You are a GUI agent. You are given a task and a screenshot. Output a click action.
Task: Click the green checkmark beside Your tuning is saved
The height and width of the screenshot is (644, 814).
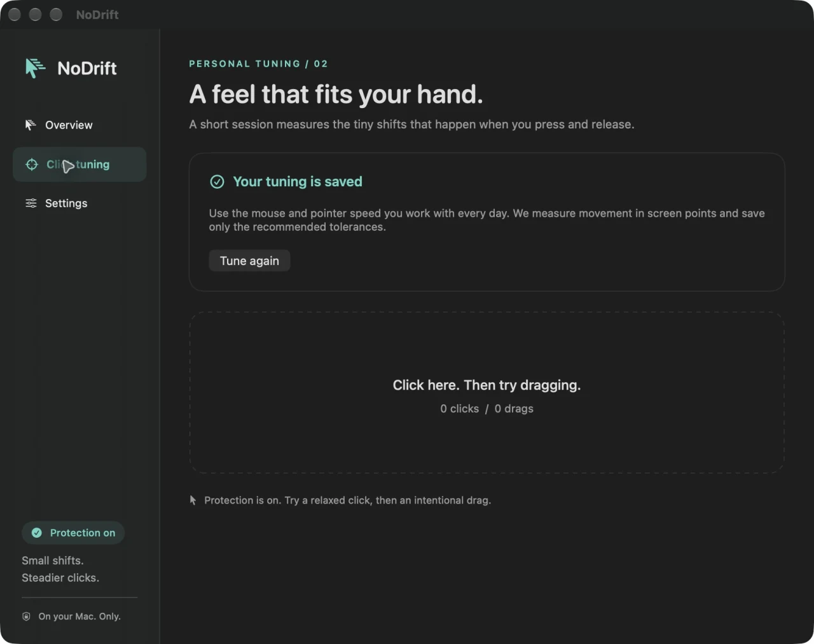point(217,182)
